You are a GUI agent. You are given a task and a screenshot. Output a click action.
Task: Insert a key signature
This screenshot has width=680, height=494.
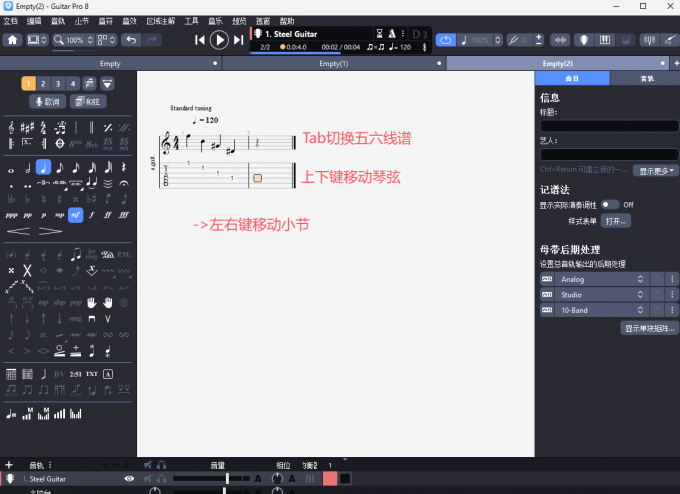pyautogui.click(x=27, y=128)
